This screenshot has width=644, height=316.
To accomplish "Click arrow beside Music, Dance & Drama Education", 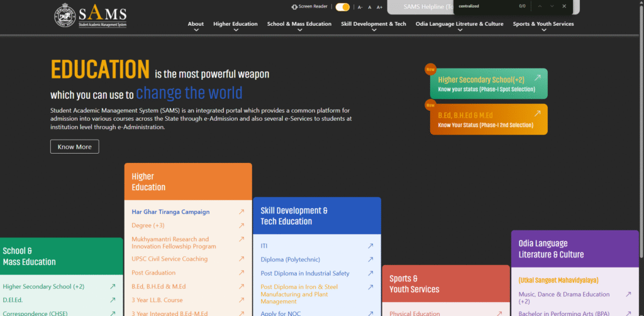I will 628,294.
